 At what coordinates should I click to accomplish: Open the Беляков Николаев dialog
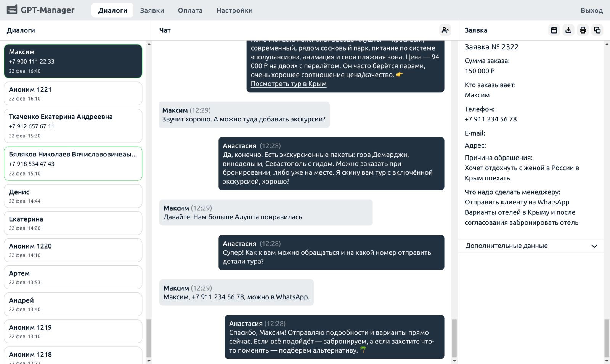73,163
